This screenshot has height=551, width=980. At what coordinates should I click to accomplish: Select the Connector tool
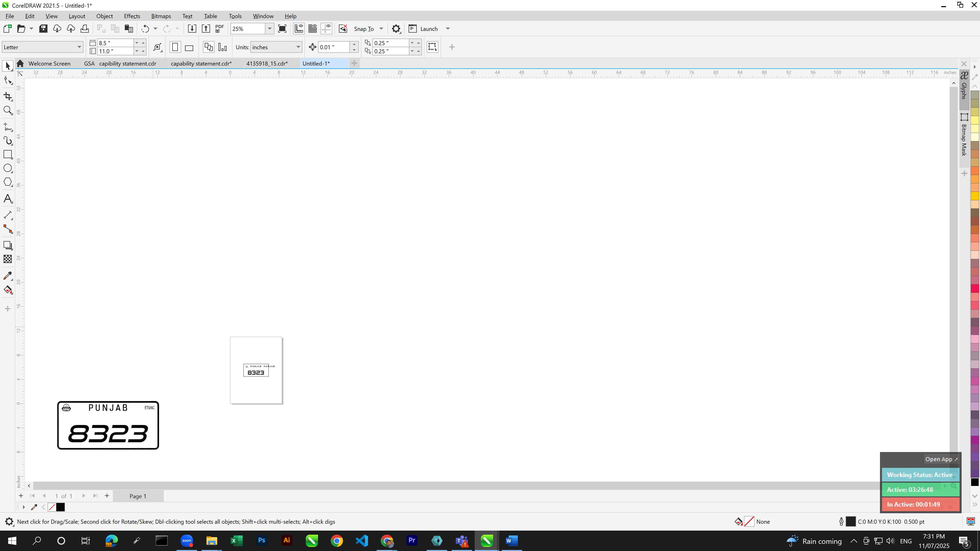(8, 229)
